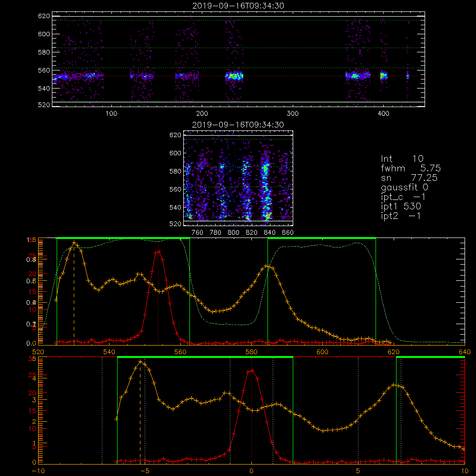476x476 pixels.
Task: Click the orange dashed vertical line in bottom plot
Action: click(x=140, y=412)
